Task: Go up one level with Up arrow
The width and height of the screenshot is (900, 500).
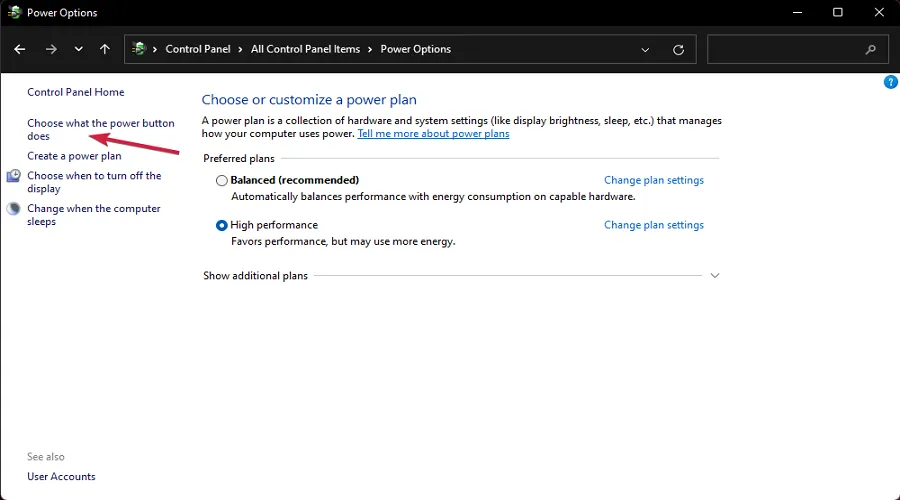Action: 105,49
